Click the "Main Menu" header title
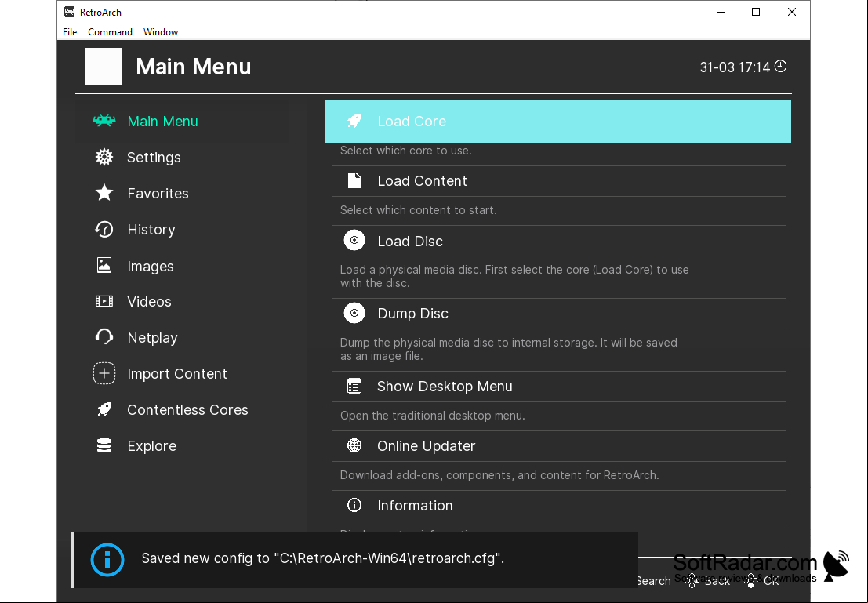 [x=193, y=67]
